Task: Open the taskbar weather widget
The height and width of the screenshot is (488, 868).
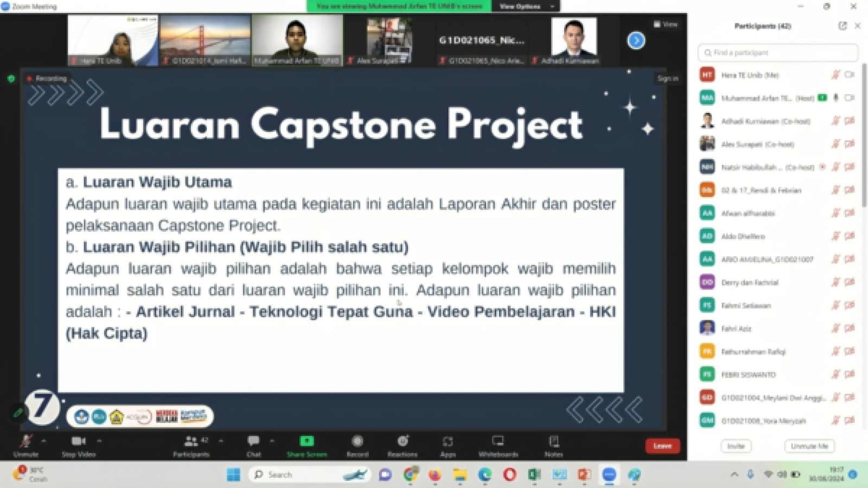Action: tap(31, 474)
